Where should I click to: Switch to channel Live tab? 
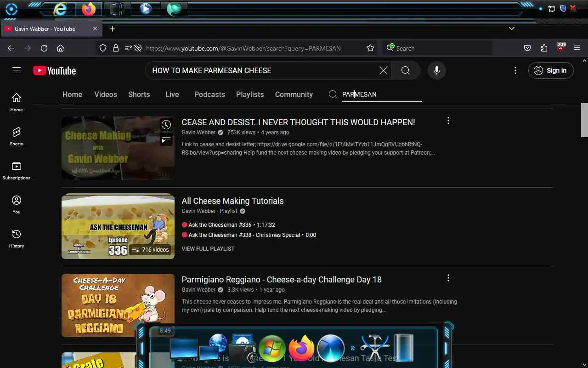172,94
